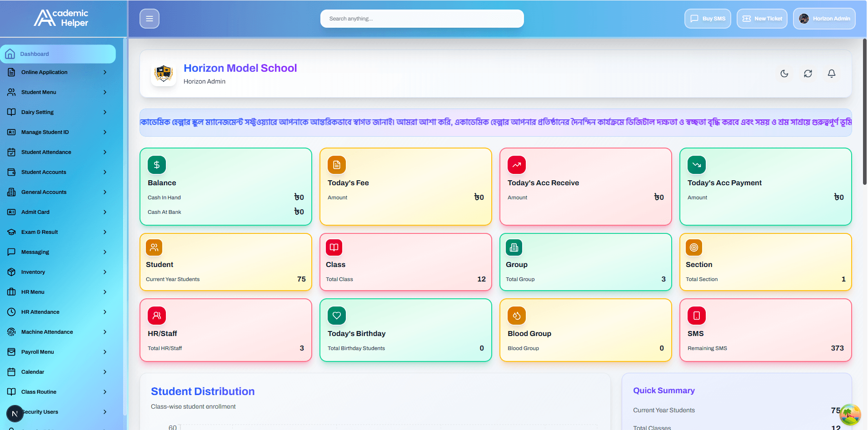The height and width of the screenshot is (430, 868).
Task: Click the Manage Student ID card icon
Action: (11, 132)
